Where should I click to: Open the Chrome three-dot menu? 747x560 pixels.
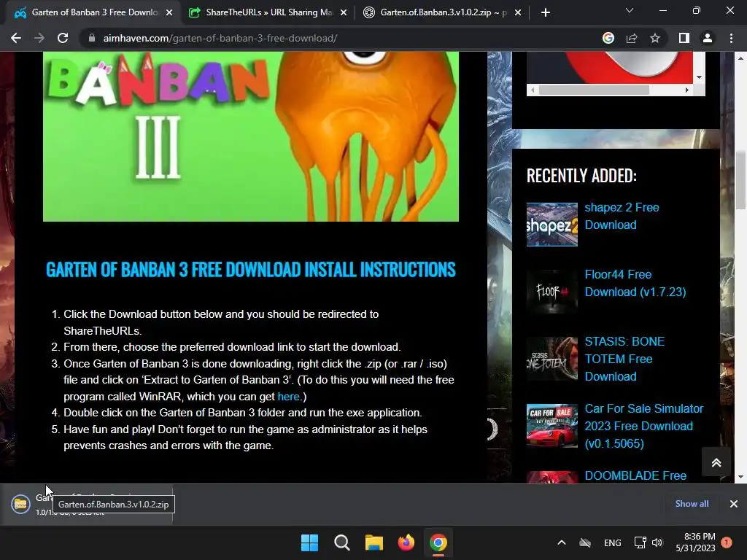(731, 38)
